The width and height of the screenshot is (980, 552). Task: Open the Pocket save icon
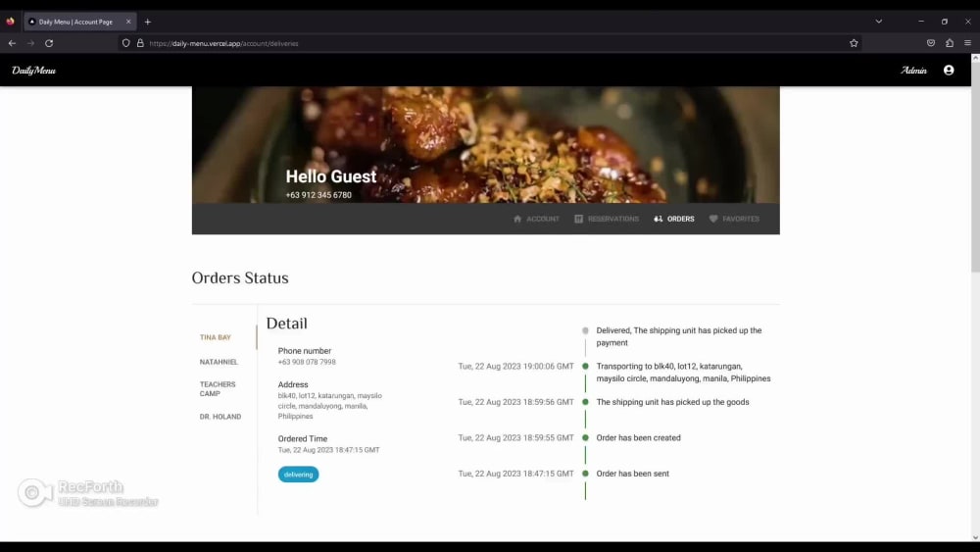(x=931, y=43)
